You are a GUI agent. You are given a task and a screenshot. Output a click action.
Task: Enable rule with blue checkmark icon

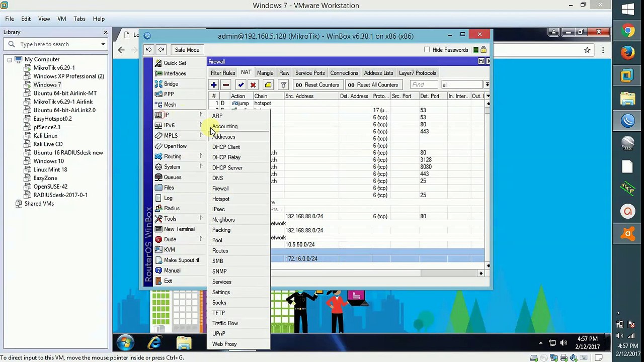click(241, 85)
